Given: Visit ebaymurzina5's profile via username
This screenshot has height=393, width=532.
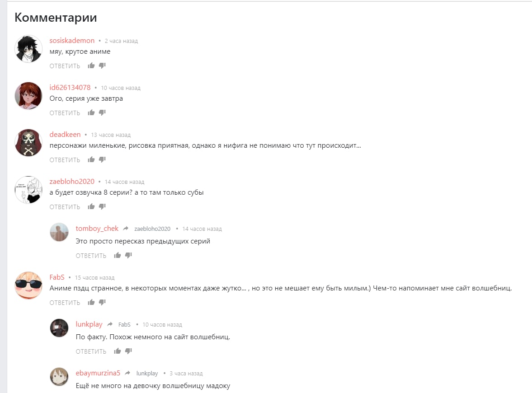Looking at the screenshot, I should [98, 373].
